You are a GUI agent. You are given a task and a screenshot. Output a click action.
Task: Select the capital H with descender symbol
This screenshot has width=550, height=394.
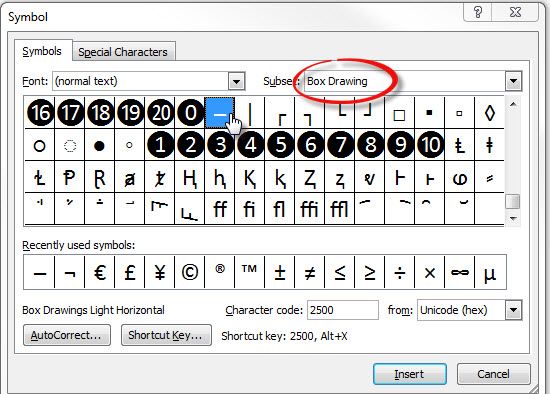[190, 178]
